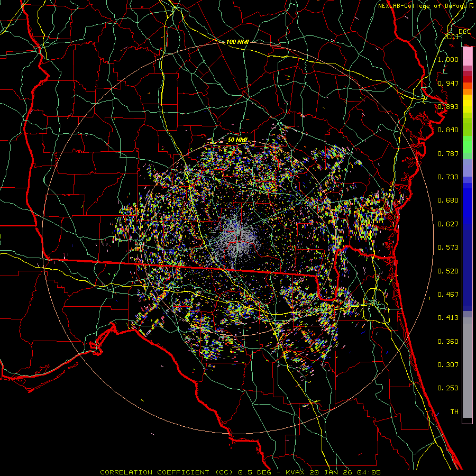Image resolution: width=476 pixels, height=476 pixels.
Task: Click the 0.413 legend value
Action: click(448, 318)
